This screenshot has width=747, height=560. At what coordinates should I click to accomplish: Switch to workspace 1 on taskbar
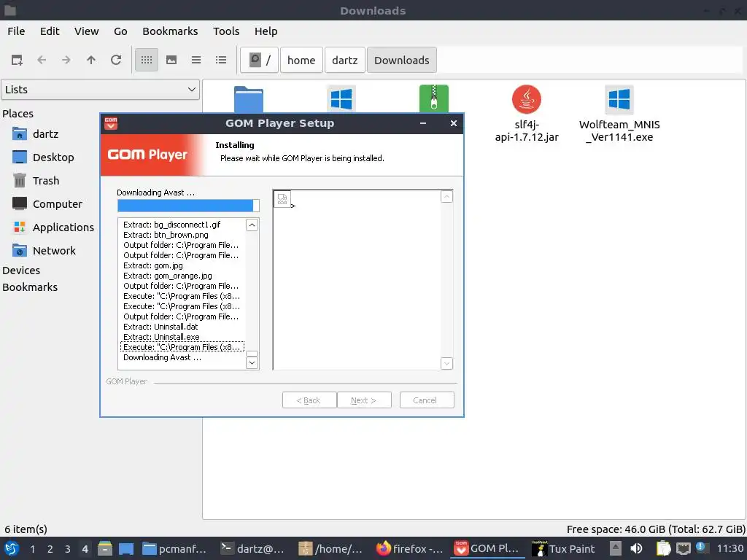tap(32, 549)
